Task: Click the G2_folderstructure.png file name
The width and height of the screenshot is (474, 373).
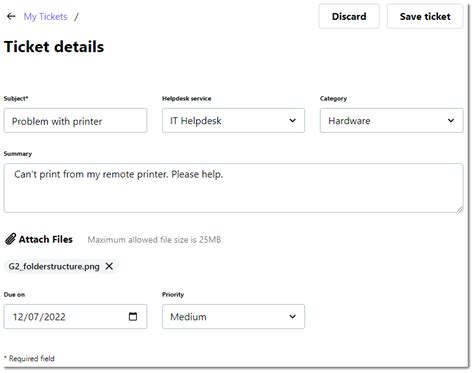Action: tap(54, 266)
